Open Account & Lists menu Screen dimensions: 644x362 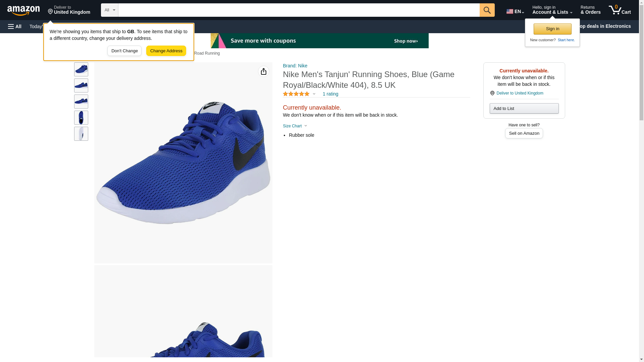coord(552,10)
